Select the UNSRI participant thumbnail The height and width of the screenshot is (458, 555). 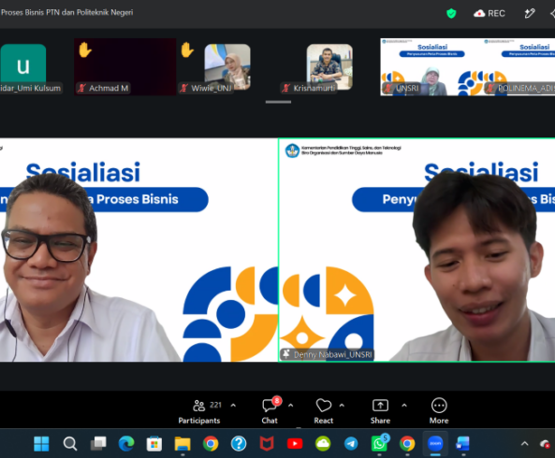coord(431,67)
